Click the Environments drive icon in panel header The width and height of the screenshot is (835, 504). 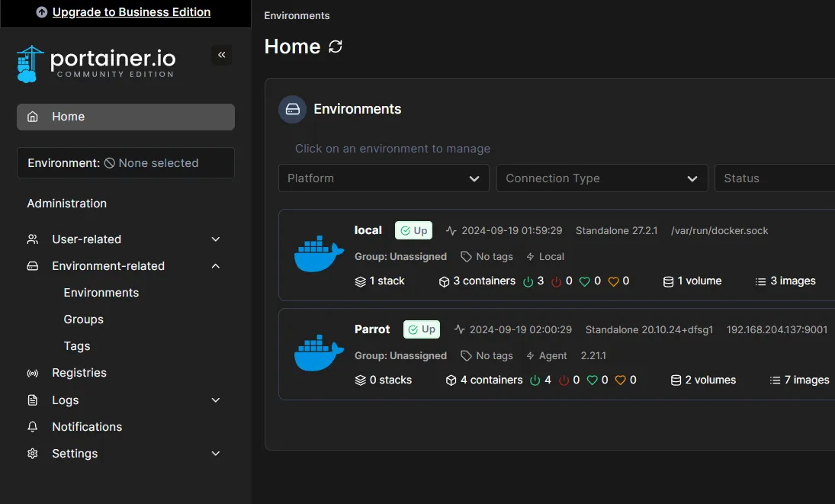(292, 109)
